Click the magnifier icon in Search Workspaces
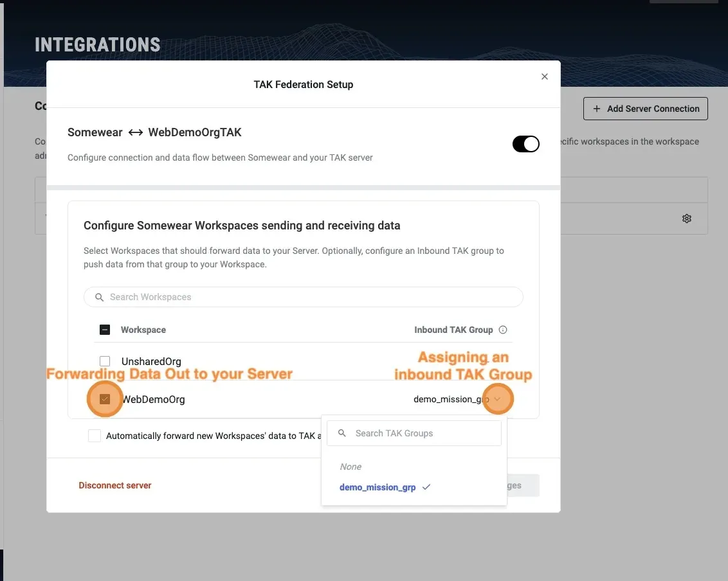This screenshot has width=728, height=581. point(99,297)
